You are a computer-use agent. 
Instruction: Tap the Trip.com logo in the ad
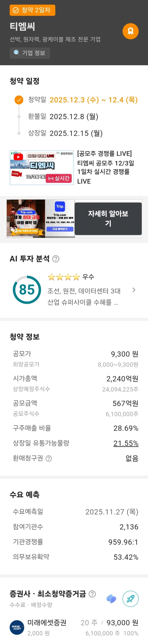(60, 207)
